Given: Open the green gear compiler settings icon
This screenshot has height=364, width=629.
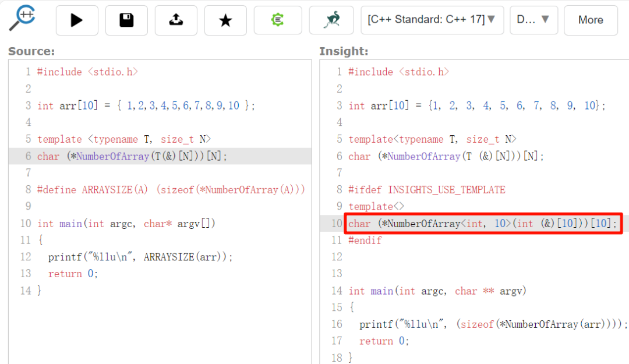Looking at the screenshot, I should click(277, 20).
